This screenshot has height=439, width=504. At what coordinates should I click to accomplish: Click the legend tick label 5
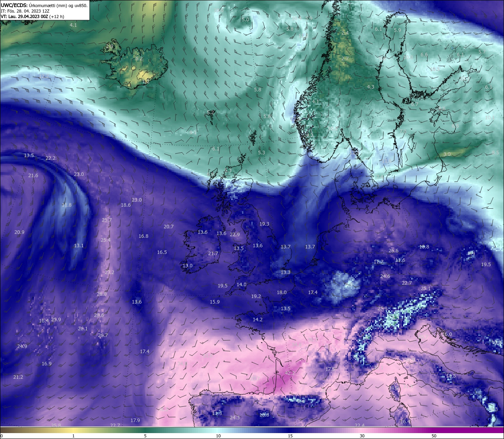[145, 436]
